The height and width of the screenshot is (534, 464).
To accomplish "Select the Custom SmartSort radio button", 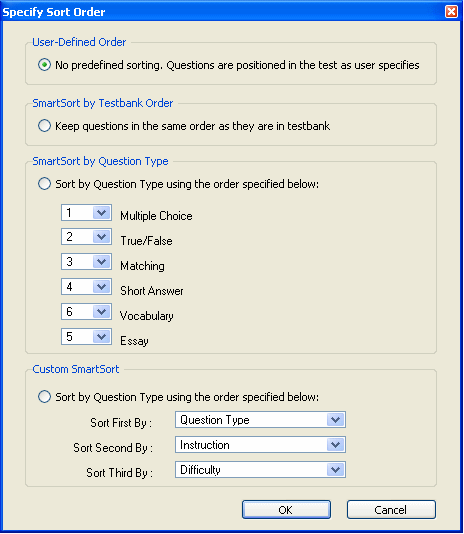I will tap(44, 397).
